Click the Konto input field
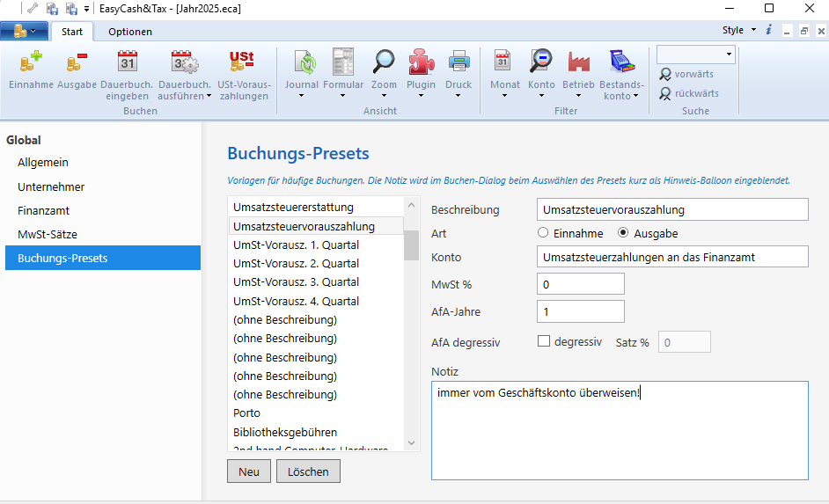 [672, 257]
